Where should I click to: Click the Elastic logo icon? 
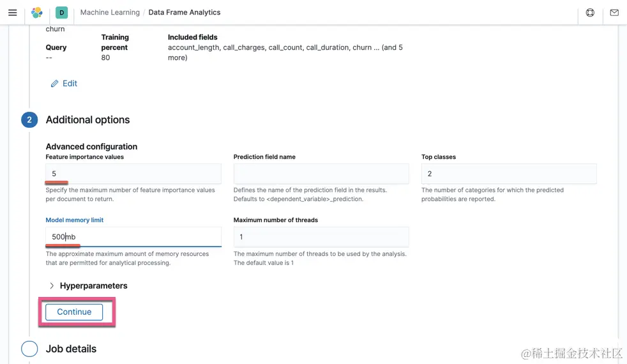(37, 12)
